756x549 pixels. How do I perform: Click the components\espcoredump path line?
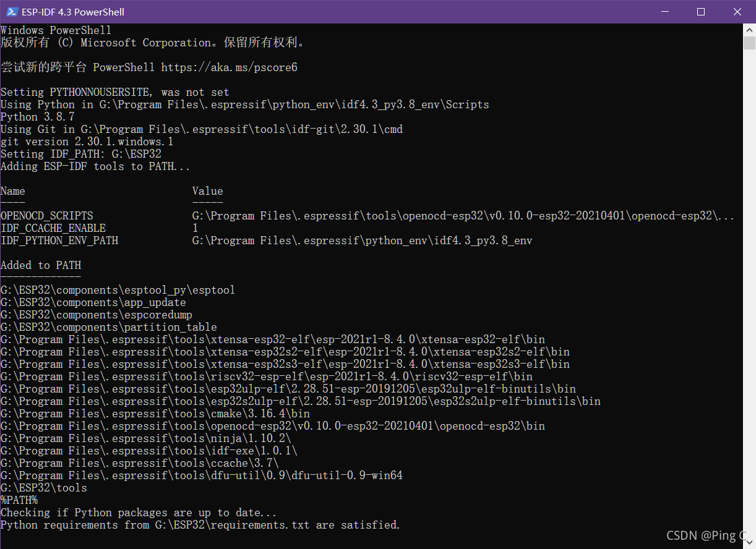pos(97,315)
